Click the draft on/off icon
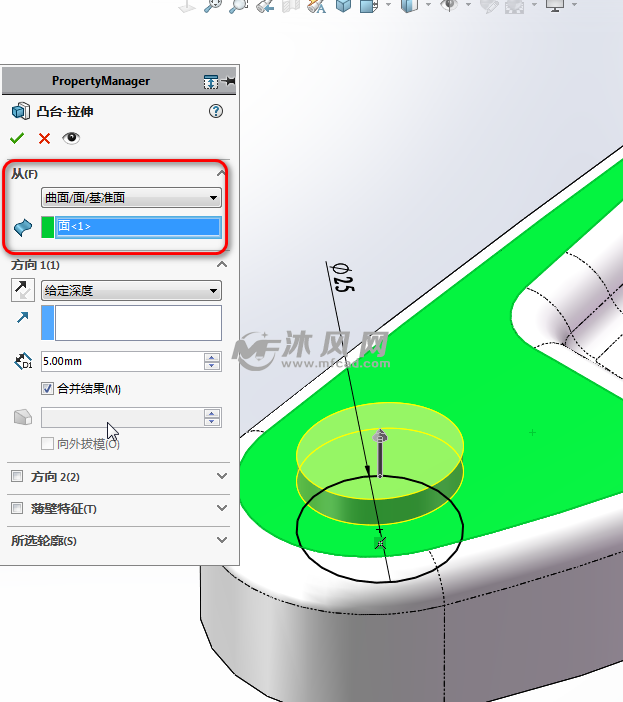The height and width of the screenshot is (702, 623). click(x=23, y=417)
